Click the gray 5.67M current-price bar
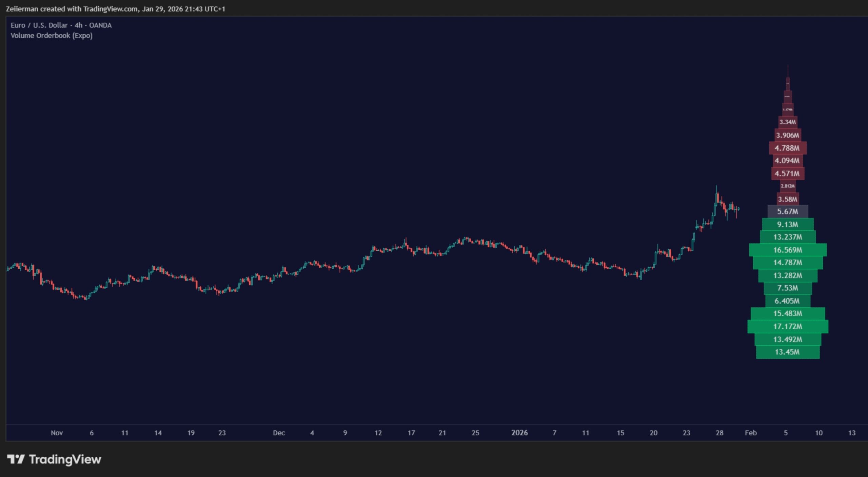868x477 pixels. [788, 211]
